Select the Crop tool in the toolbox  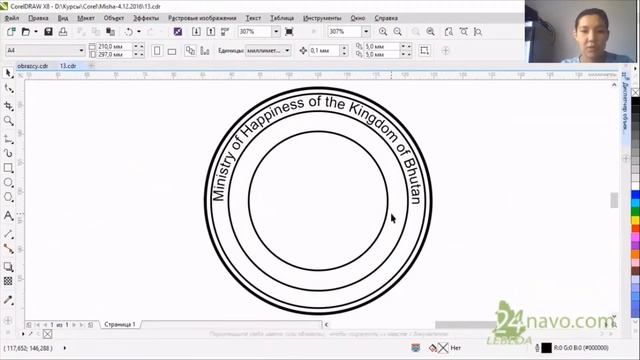coord(9,105)
